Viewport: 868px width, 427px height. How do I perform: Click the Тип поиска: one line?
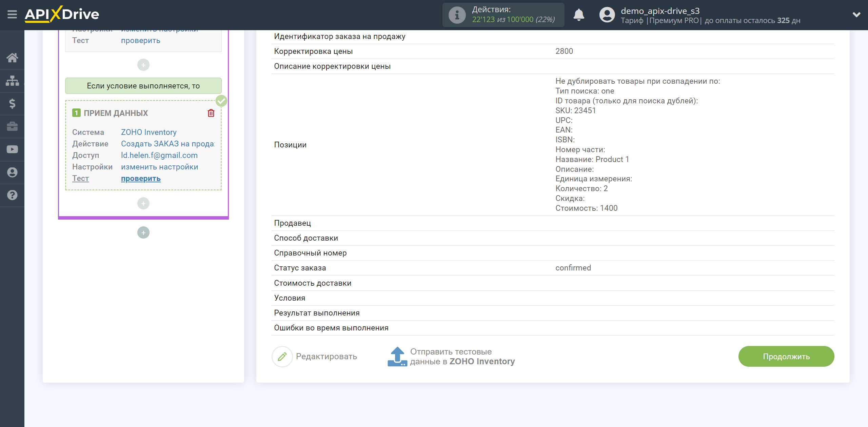point(585,91)
